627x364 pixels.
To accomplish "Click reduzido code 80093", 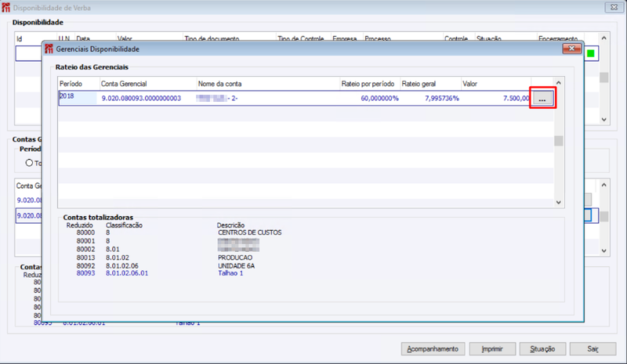I will (x=85, y=273).
